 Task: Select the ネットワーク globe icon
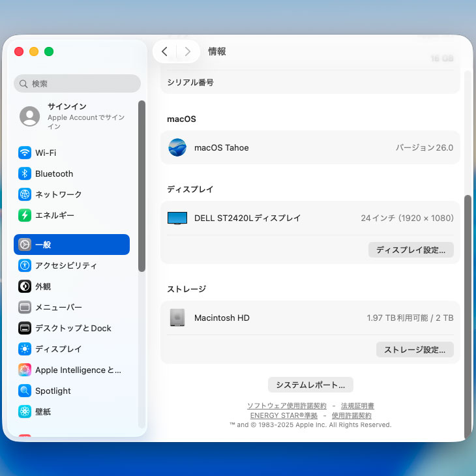(25, 194)
